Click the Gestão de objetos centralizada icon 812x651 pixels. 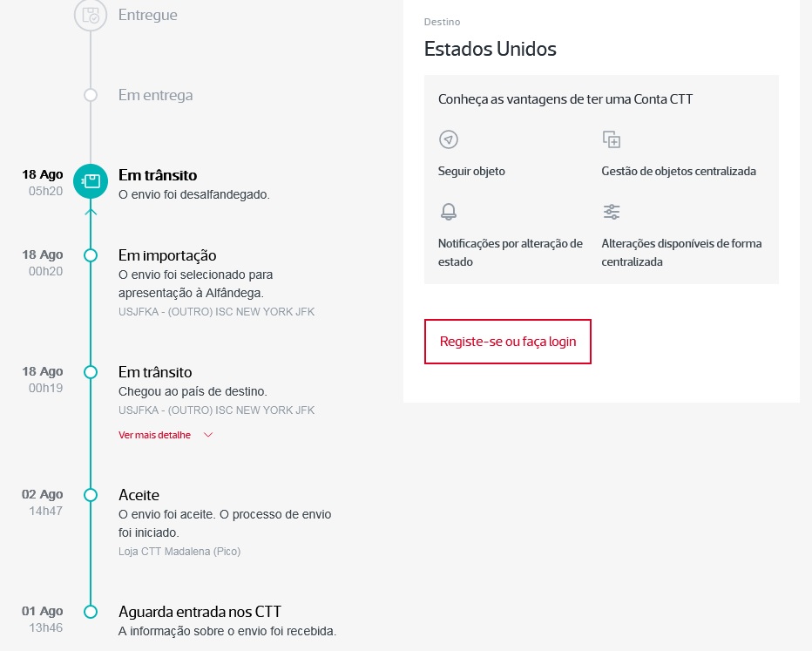coord(611,139)
